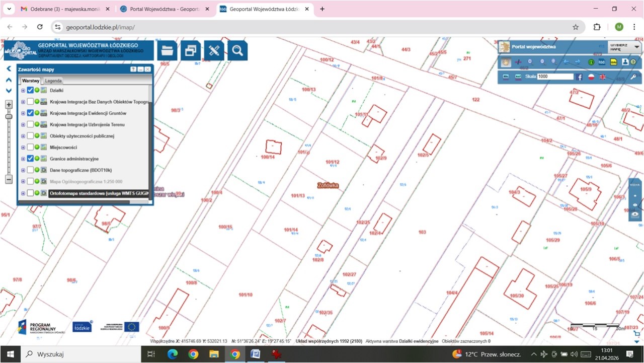Open the folder icon in top toolbar
Screen dimensions: 644x363
167,50
